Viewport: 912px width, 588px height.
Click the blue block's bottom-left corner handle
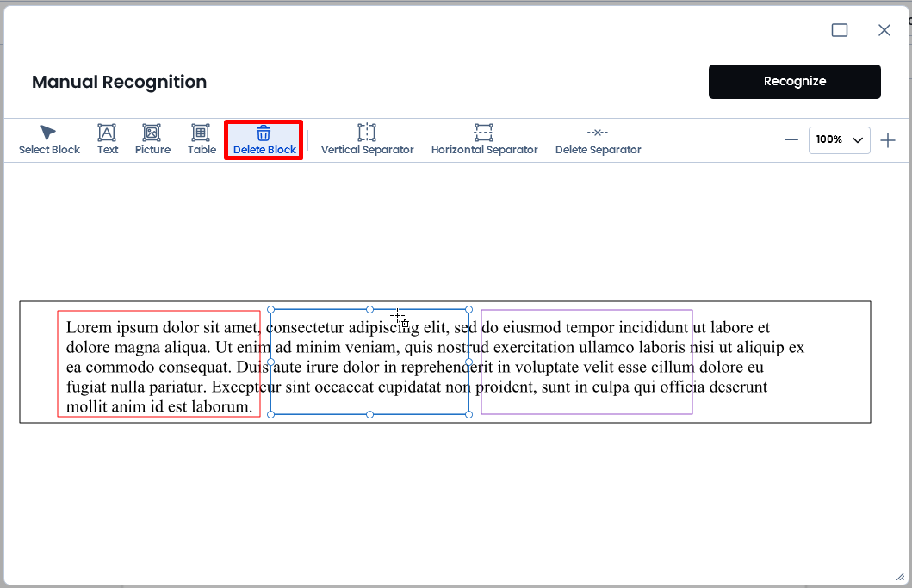pyautogui.click(x=270, y=415)
